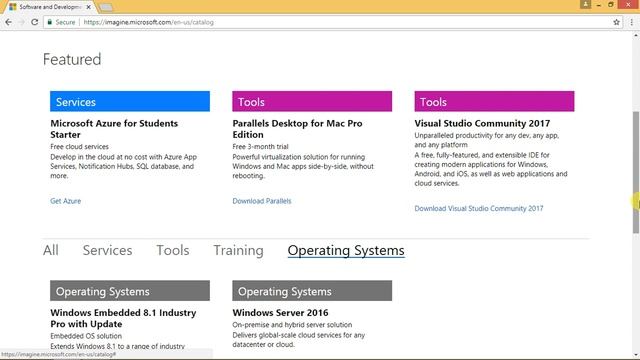
Task: Select the All category filter
Action: click(51, 250)
